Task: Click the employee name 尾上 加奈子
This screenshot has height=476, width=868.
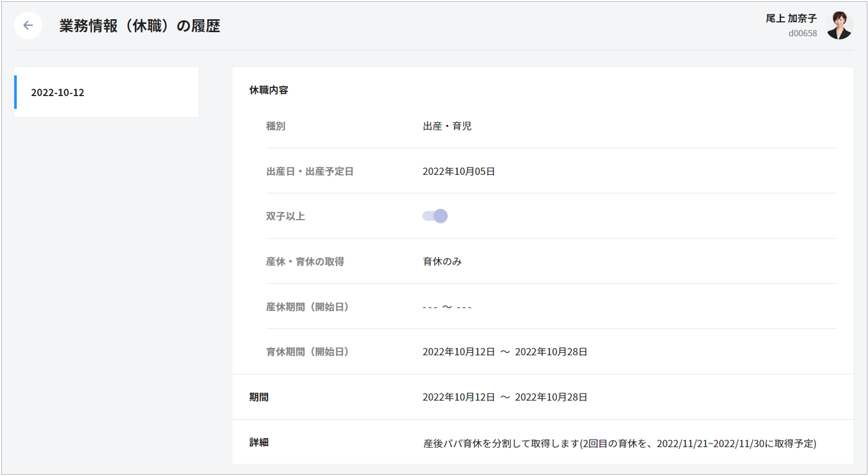Action: pyautogui.click(x=791, y=19)
